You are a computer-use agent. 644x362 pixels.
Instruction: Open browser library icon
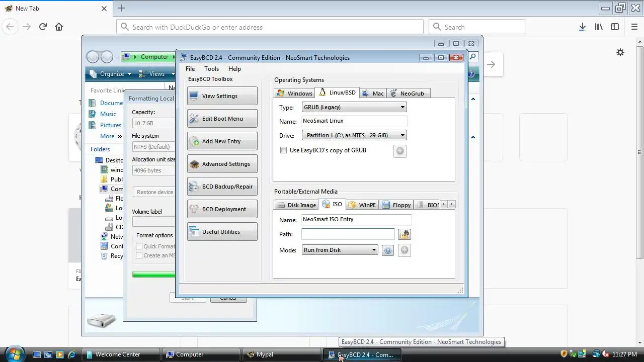click(x=599, y=27)
